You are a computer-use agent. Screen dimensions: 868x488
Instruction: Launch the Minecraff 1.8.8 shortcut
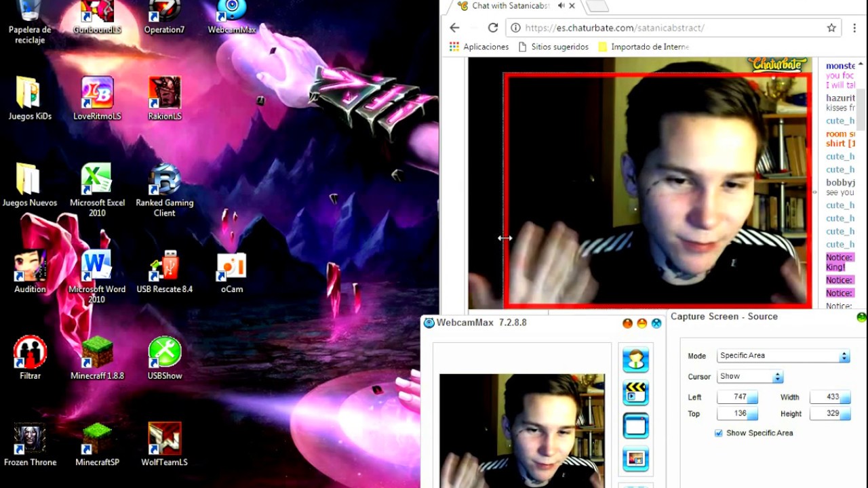[x=97, y=358]
